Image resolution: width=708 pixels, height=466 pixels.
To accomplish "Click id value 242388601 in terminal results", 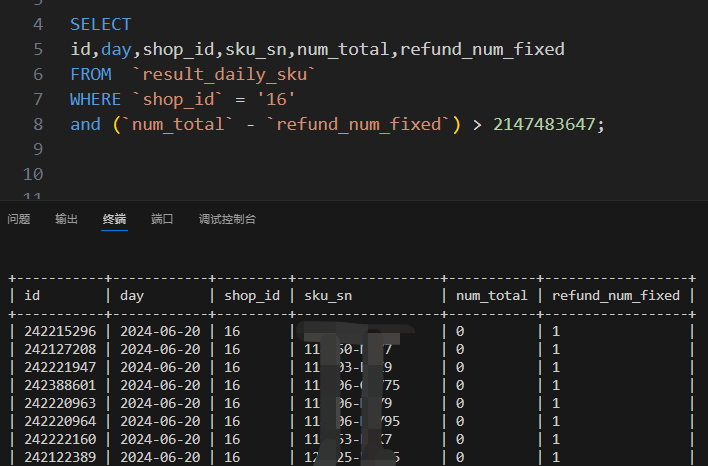I will [60, 385].
